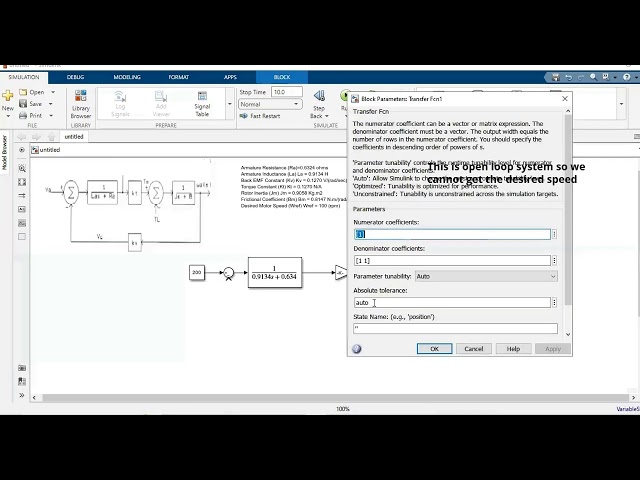Viewport: 640px width, 480px height.
Task: Click the three-dot button beside Denominator coefficients
Action: 554,260
